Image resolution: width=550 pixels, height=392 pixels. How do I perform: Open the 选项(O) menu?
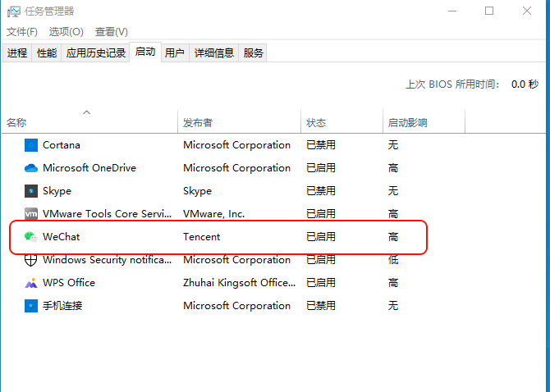66,32
